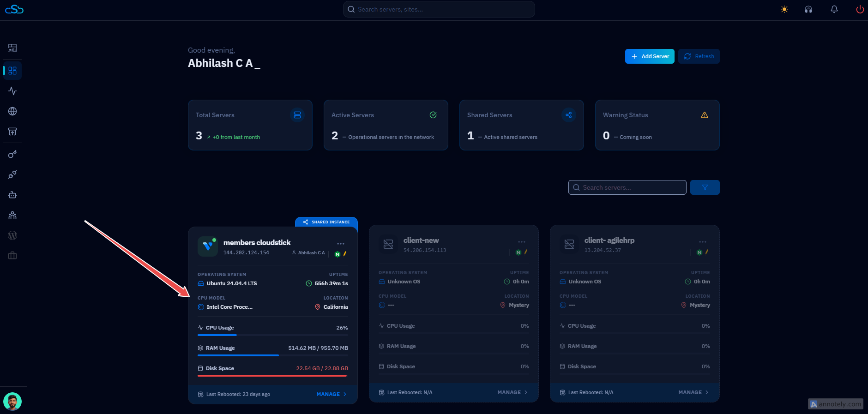This screenshot has width=868, height=414.
Task: Click Nginx badge on client-new card
Action: click(x=518, y=252)
